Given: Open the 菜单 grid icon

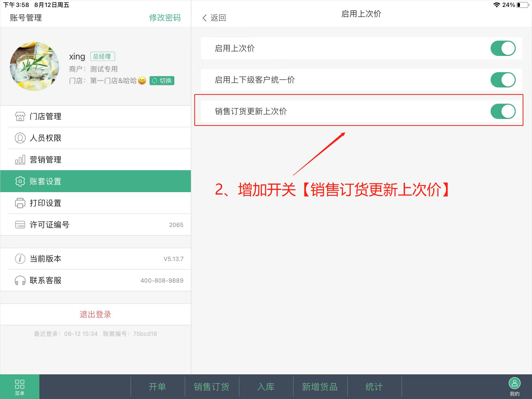Looking at the screenshot, I should 20,384.
